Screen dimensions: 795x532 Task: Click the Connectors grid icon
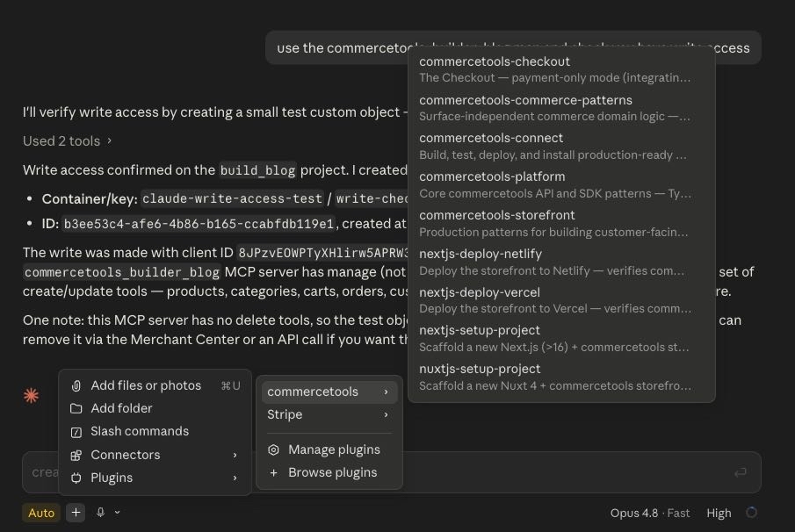76,455
